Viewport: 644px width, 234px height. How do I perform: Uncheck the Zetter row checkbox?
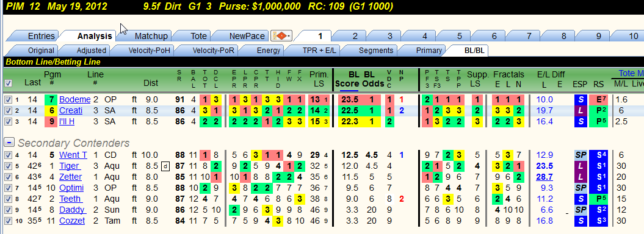(8, 177)
